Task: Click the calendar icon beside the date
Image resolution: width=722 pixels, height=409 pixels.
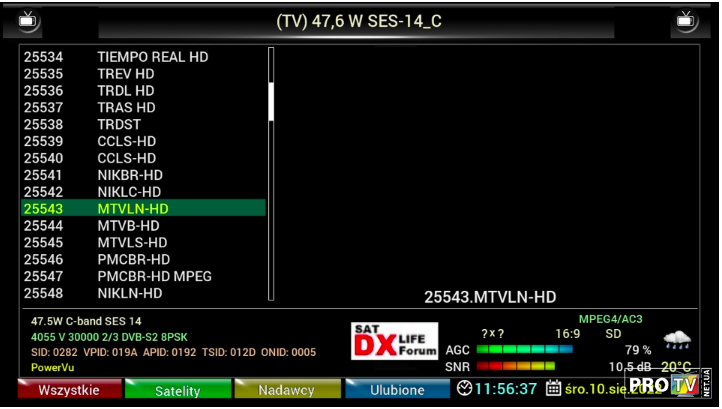Action: [553, 388]
